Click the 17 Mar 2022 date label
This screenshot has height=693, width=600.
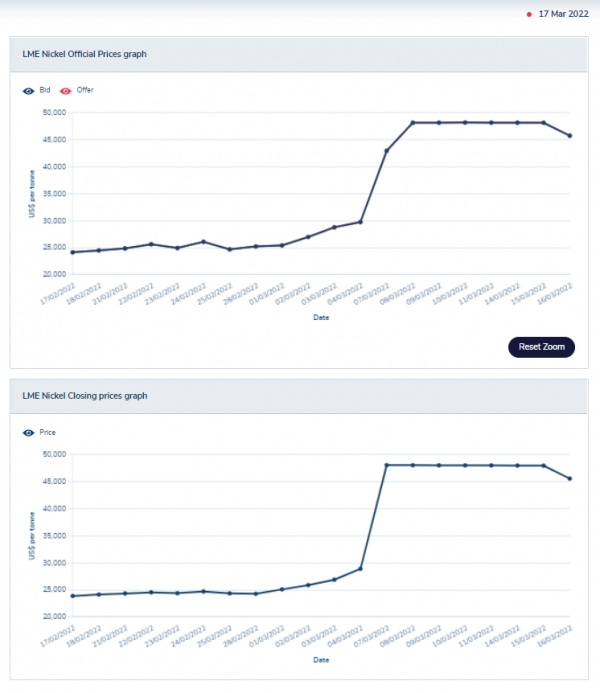click(563, 14)
